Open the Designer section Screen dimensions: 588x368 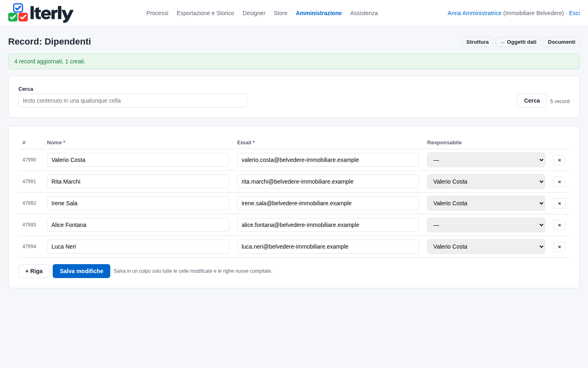click(254, 13)
